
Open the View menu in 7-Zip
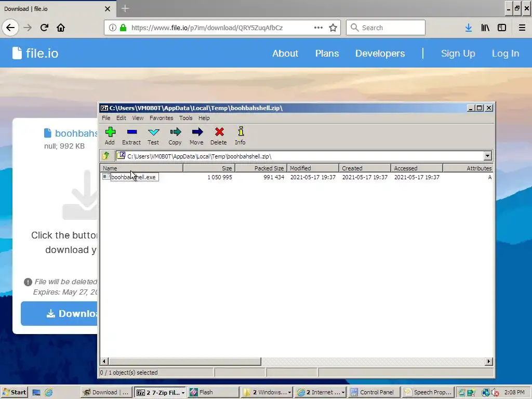[x=138, y=118]
